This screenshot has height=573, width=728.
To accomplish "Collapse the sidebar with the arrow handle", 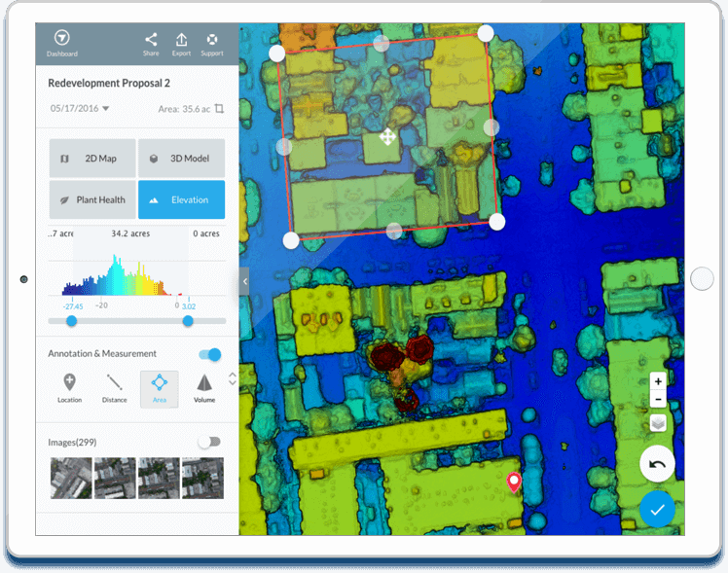I will (244, 281).
